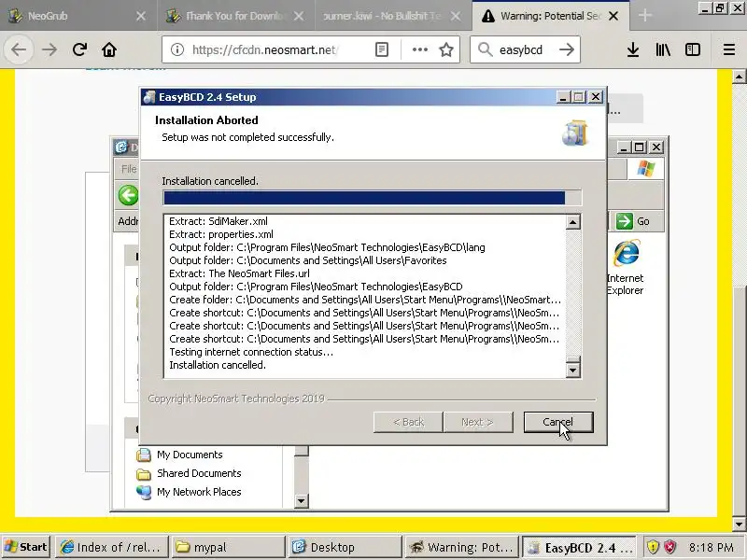Click green Back arrow in Desktop window

tap(128, 195)
